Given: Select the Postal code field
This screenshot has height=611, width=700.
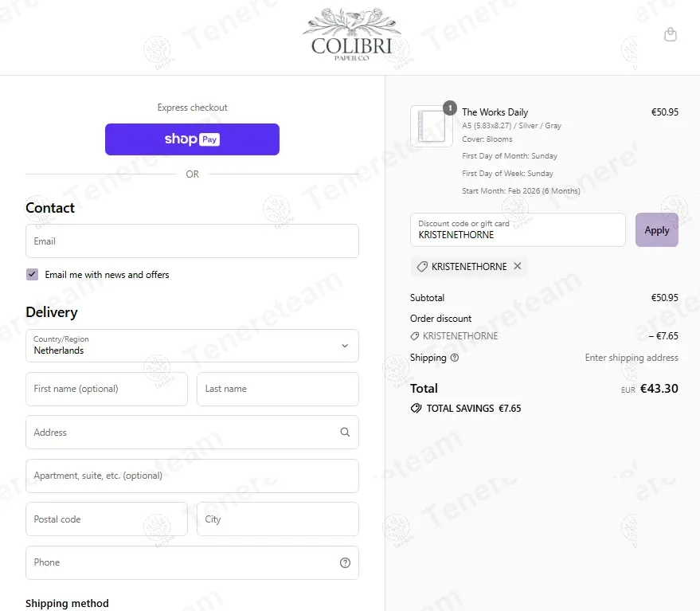Looking at the screenshot, I should click(107, 519).
